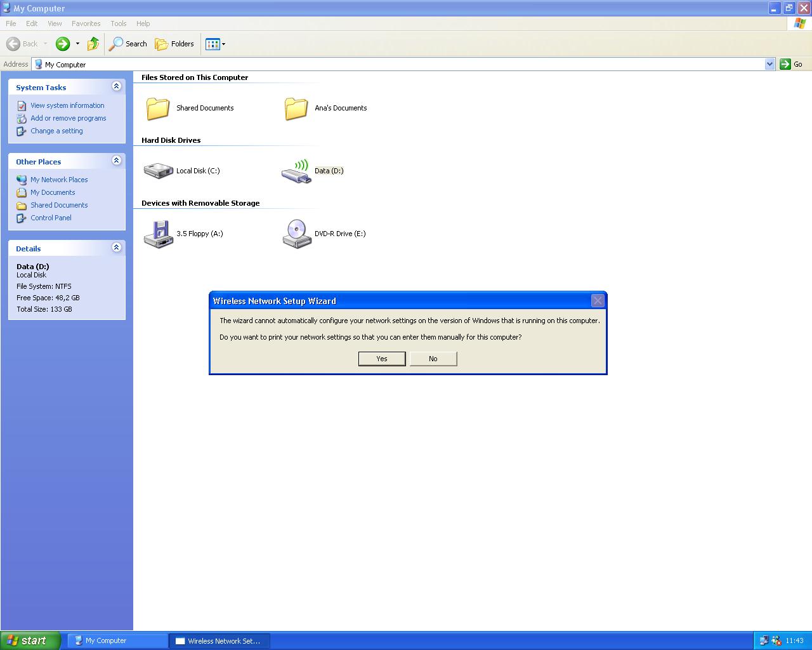Click the green Forward arrow button

coord(63,44)
